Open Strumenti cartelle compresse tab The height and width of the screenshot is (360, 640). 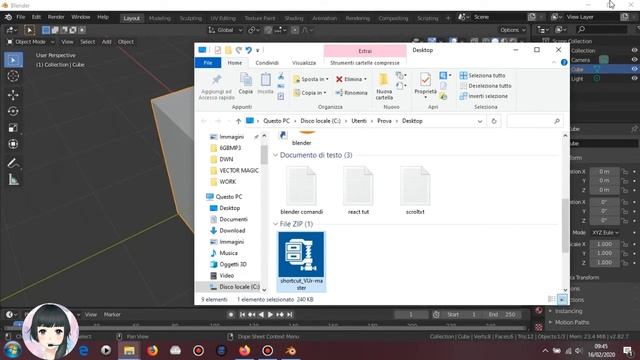tap(364, 63)
